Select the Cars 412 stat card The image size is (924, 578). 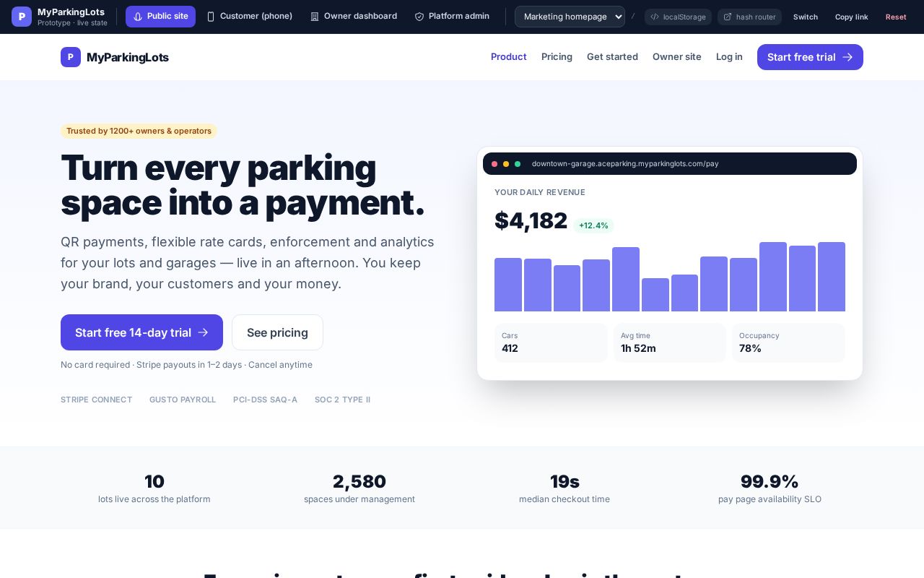[x=551, y=342]
